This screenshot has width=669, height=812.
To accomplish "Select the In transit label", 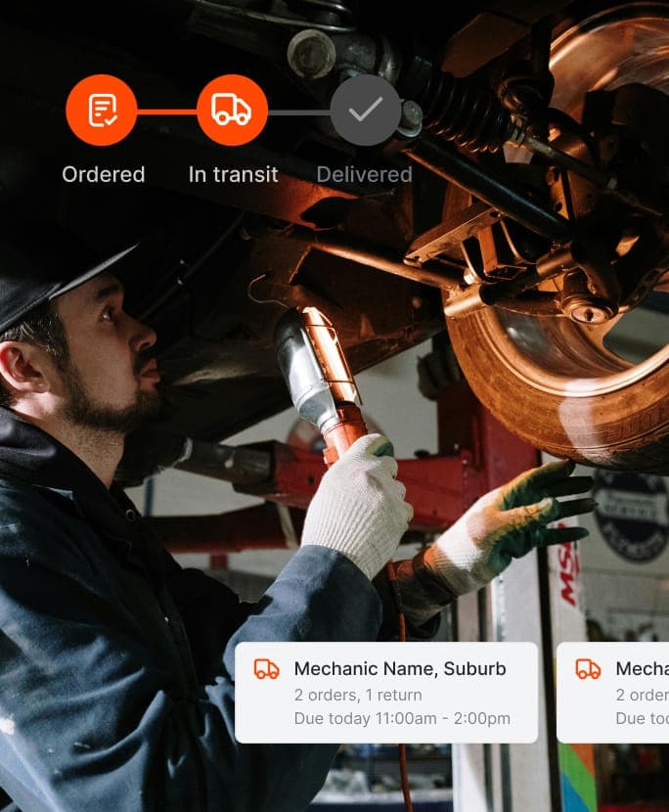I will [x=234, y=174].
